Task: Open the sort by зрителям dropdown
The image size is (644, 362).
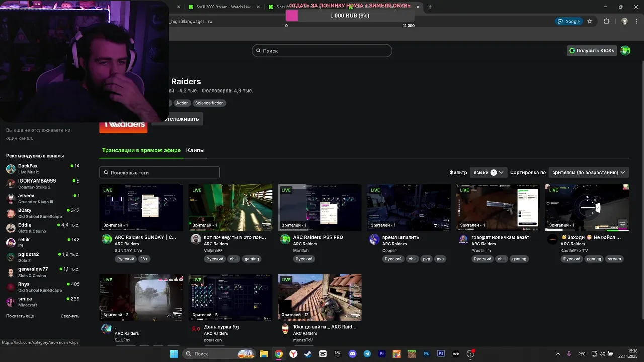Action: [589, 172]
